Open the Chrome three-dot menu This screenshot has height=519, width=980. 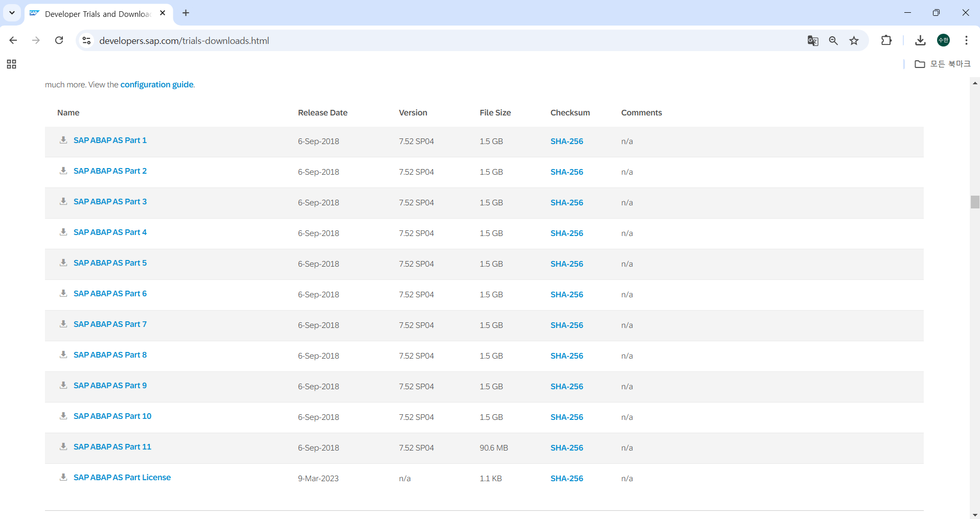click(x=966, y=40)
